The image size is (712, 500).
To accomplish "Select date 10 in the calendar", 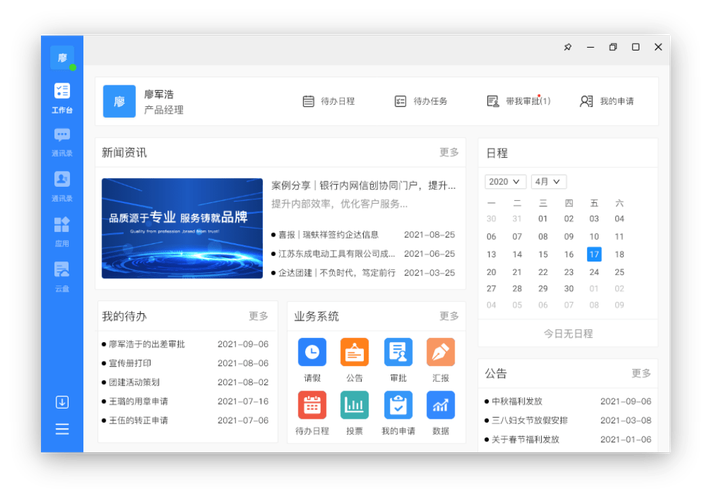I will point(594,237).
